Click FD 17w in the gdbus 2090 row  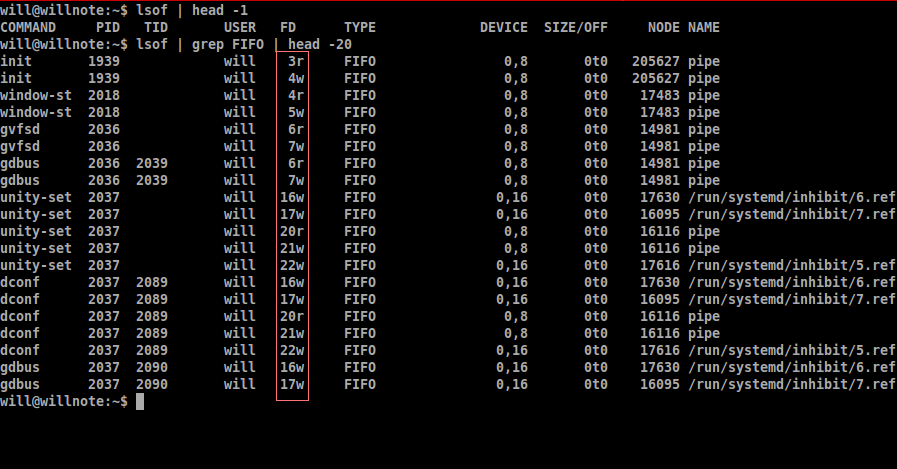[292, 384]
